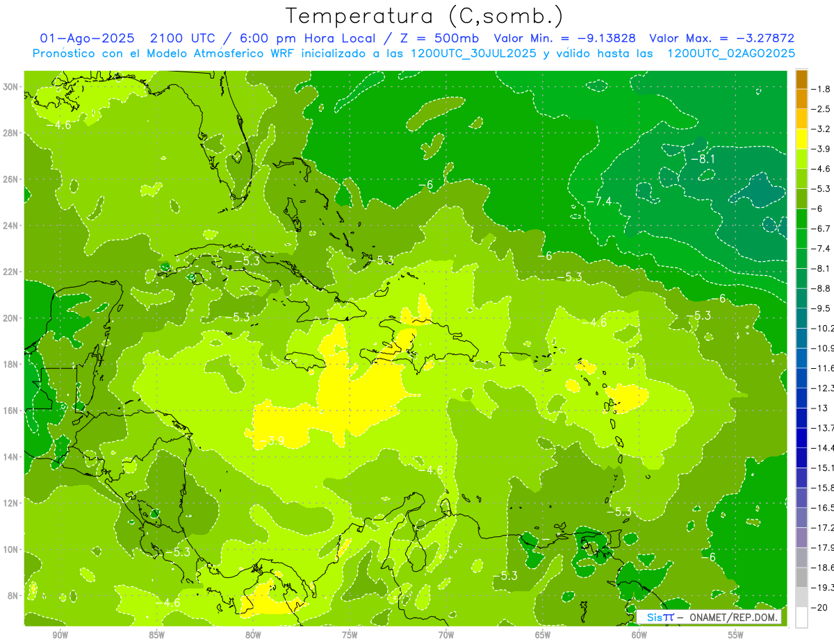Click the legend value '-20'
The width and height of the screenshot is (834, 644).
819,608
